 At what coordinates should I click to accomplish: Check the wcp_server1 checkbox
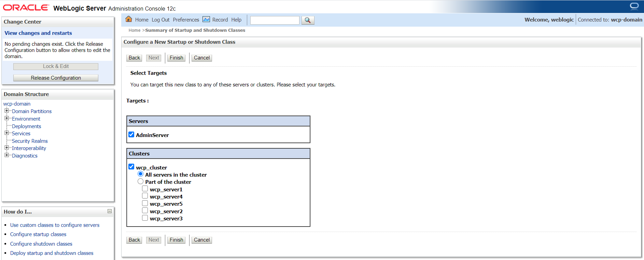[145, 189]
